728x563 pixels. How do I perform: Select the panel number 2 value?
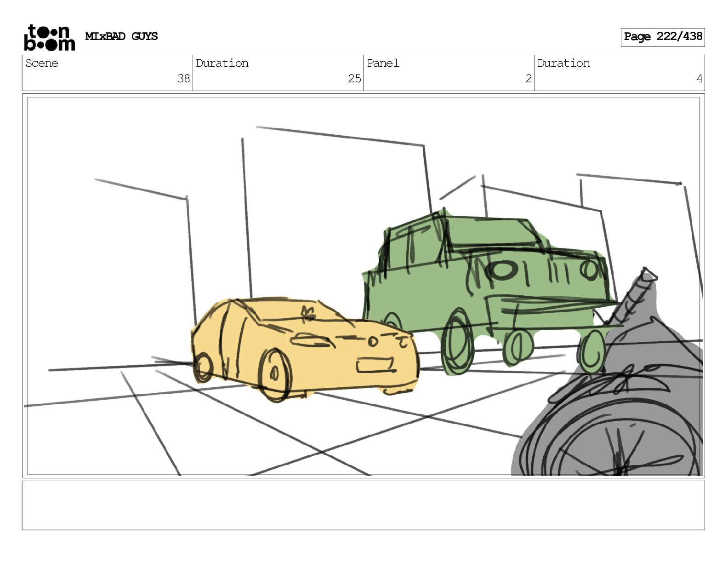[529, 79]
